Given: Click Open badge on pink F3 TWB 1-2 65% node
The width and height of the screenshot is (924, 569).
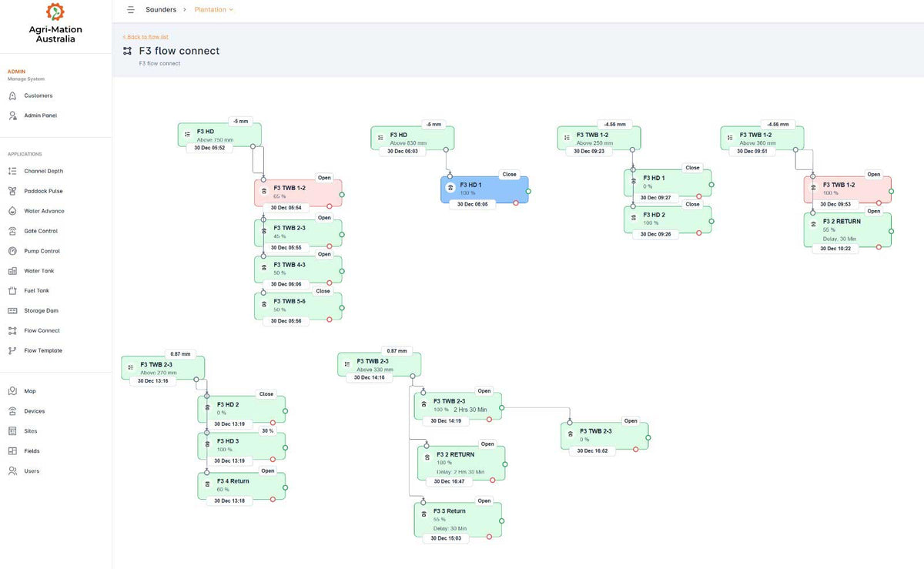Looking at the screenshot, I should tap(324, 178).
